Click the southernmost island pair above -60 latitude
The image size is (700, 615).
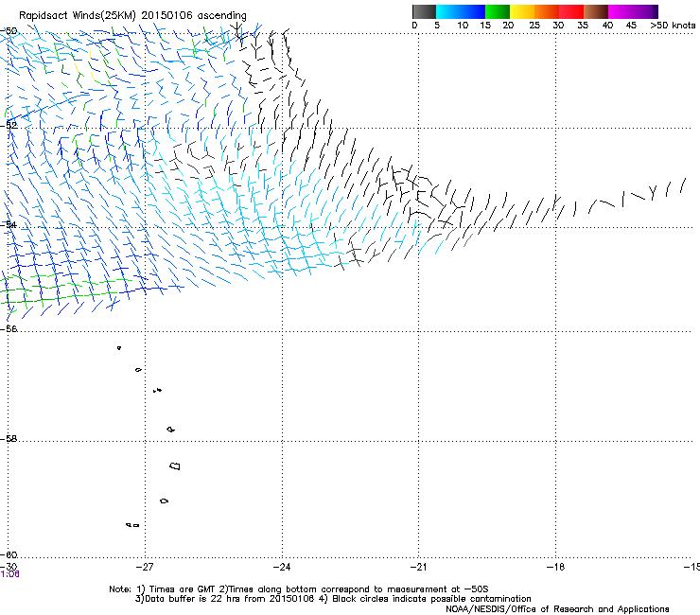132,525
